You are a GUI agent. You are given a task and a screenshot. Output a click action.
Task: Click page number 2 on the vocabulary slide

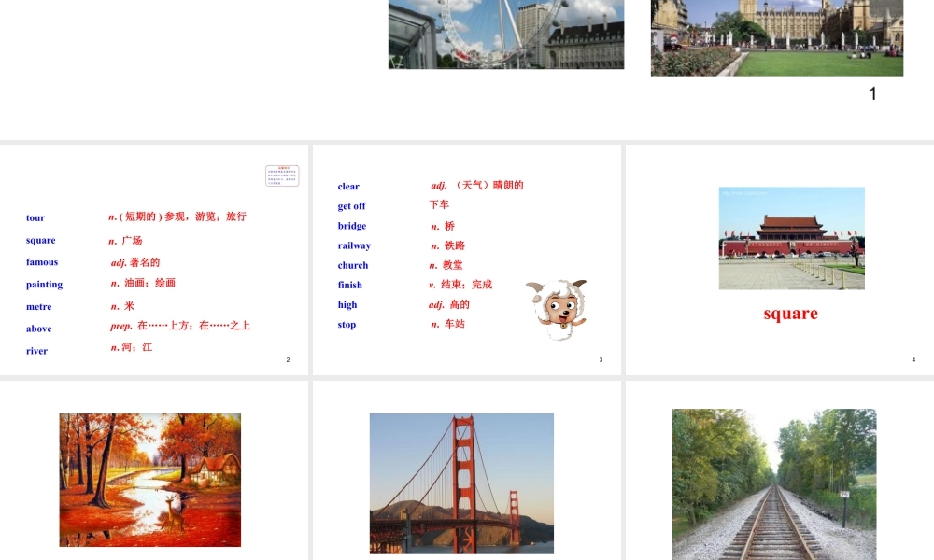coord(288,359)
